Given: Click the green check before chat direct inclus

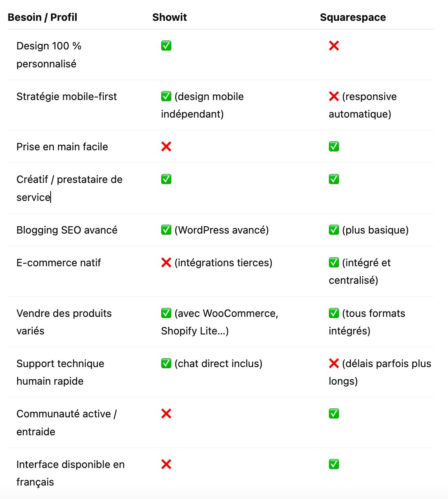Looking at the screenshot, I should pyautogui.click(x=166, y=363).
